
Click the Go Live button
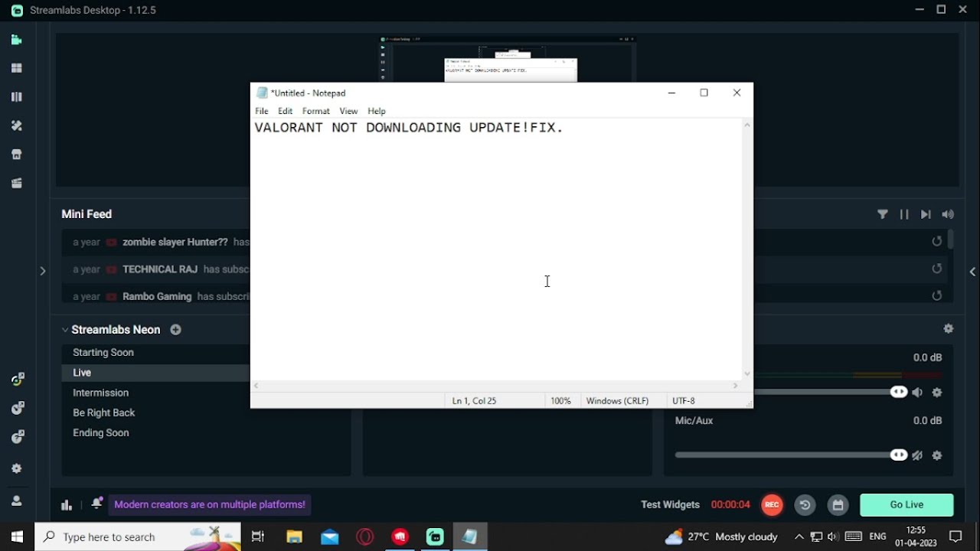tap(906, 505)
